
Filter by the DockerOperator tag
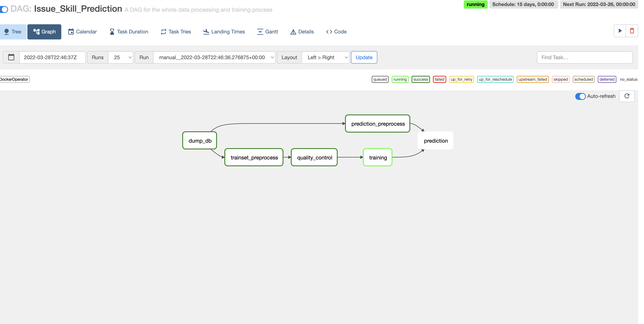(x=14, y=79)
